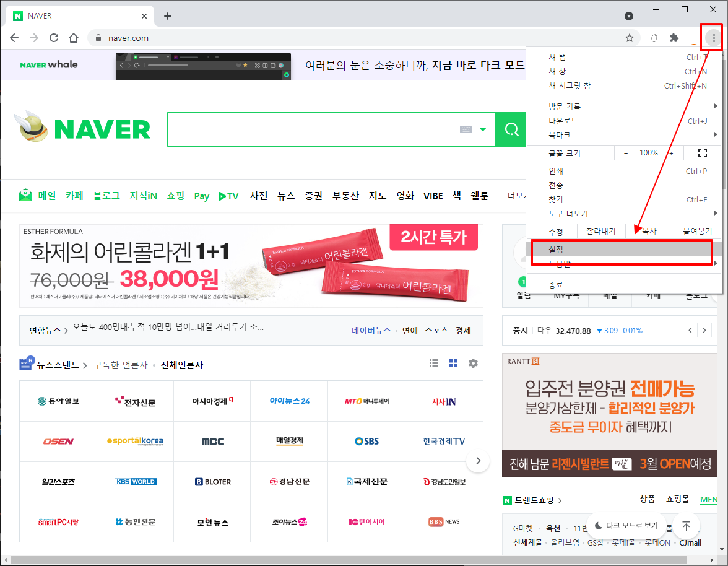Switch to 구독한 언론사 tab
The image size is (728, 566).
(x=121, y=365)
